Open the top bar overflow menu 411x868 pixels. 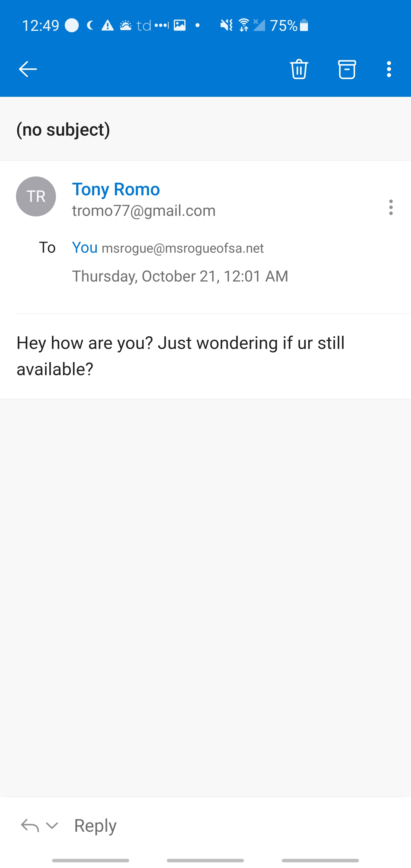pos(389,69)
